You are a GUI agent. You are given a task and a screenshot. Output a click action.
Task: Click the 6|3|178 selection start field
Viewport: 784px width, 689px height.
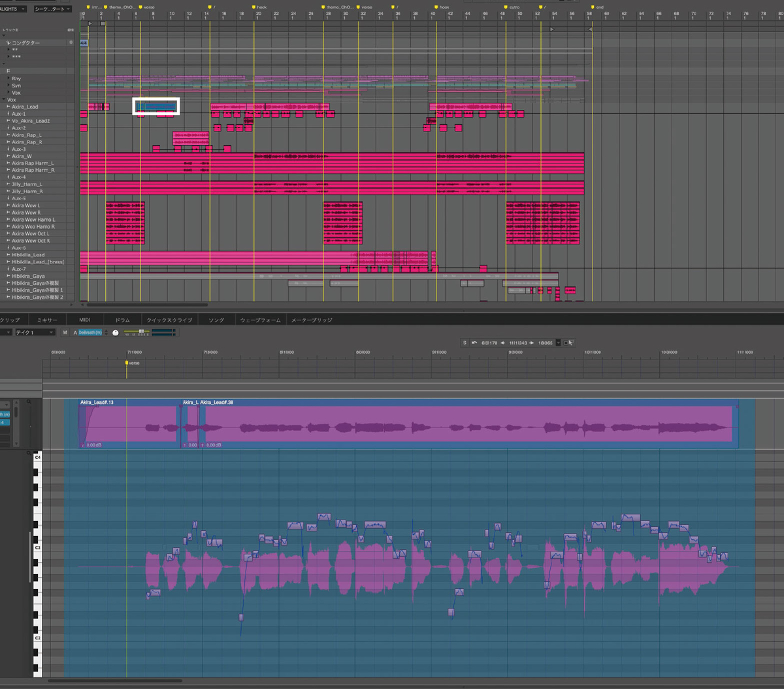coord(489,343)
